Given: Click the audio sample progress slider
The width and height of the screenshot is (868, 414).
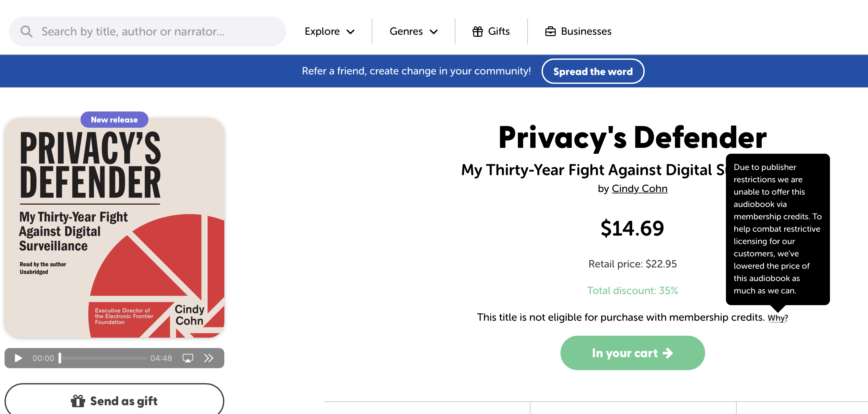Looking at the screenshot, I should [103, 358].
